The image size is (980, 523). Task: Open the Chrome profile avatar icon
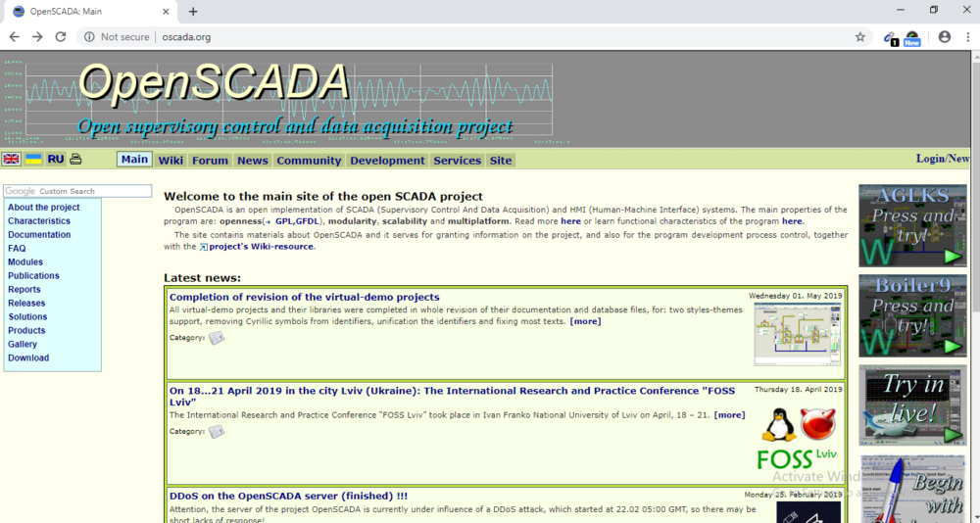[x=945, y=37]
